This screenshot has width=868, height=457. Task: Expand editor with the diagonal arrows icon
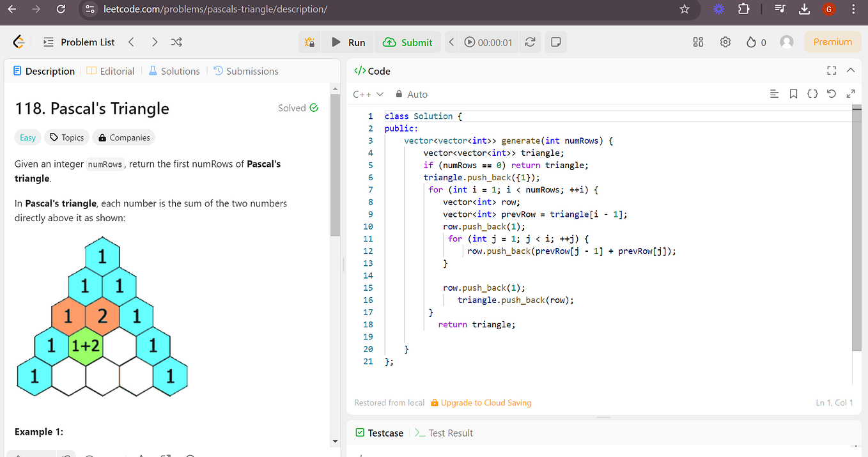click(850, 94)
